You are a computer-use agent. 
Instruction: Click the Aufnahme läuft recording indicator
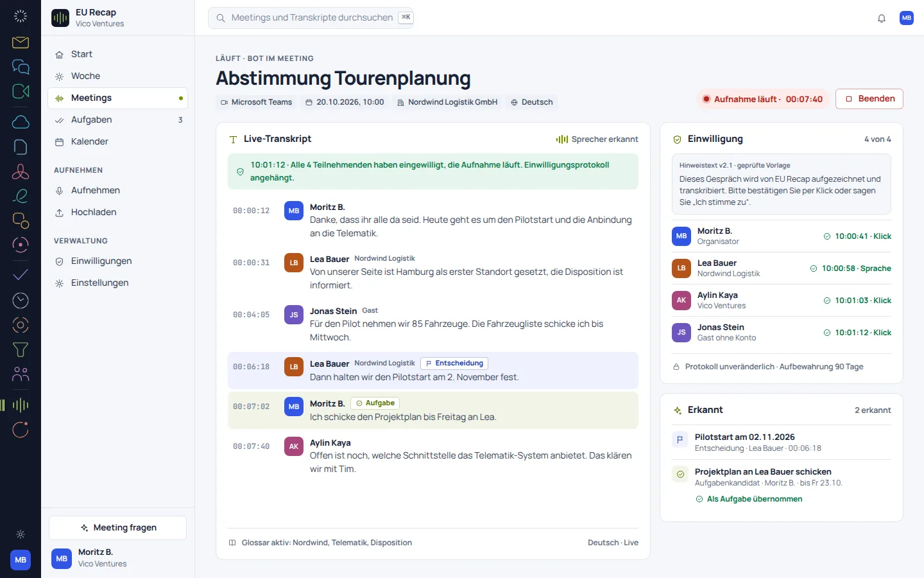click(763, 100)
